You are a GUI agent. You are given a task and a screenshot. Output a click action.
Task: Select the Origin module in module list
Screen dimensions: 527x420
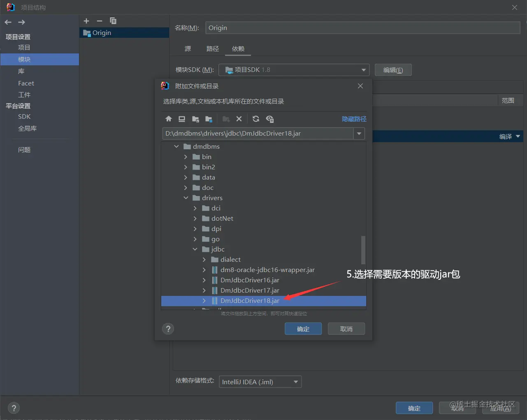point(124,33)
